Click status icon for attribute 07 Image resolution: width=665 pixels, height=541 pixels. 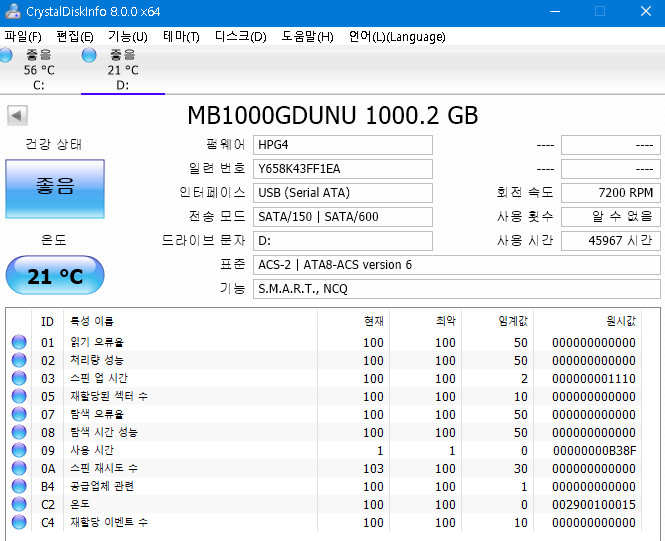click(x=19, y=414)
